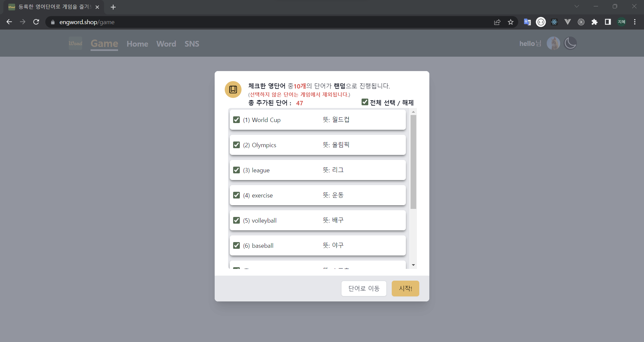644x342 pixels.
Task: Toggle the 전체 선택 / 해제 checkbox
Action: [x=365, y=102]
